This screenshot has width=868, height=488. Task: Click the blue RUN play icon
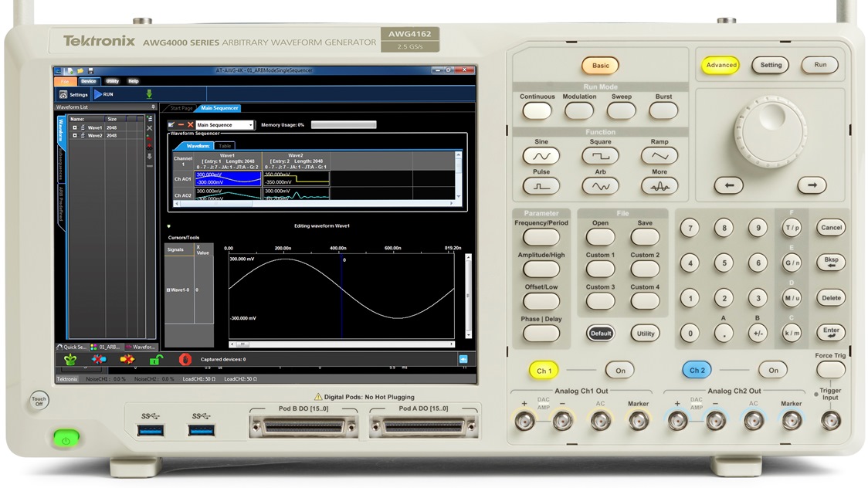(97, 94)
